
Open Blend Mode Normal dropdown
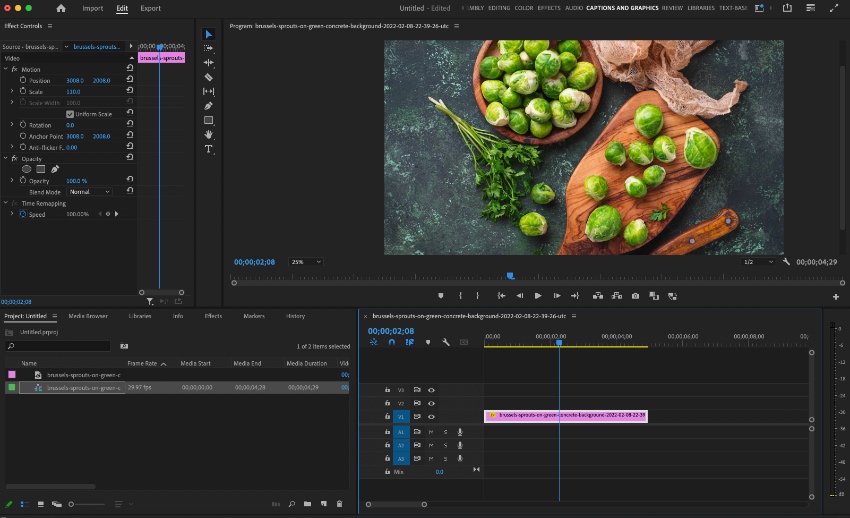(x=89, y=192)
